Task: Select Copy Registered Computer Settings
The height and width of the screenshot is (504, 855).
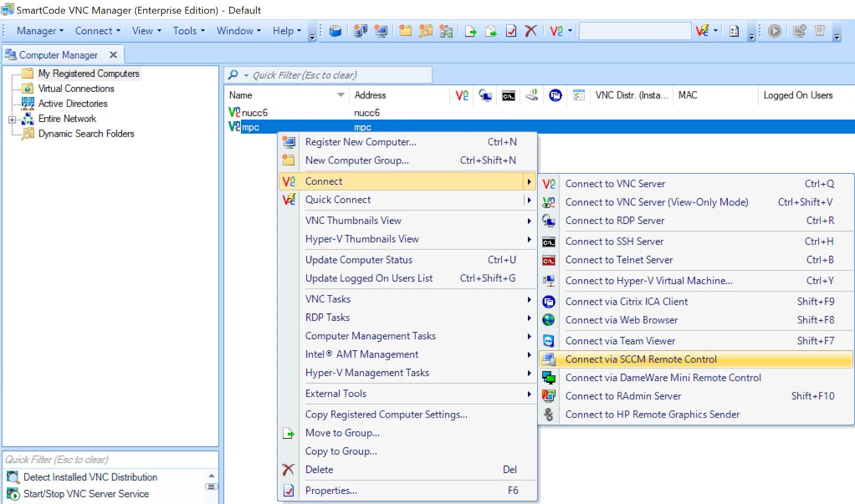Action: tap(407, 414)
